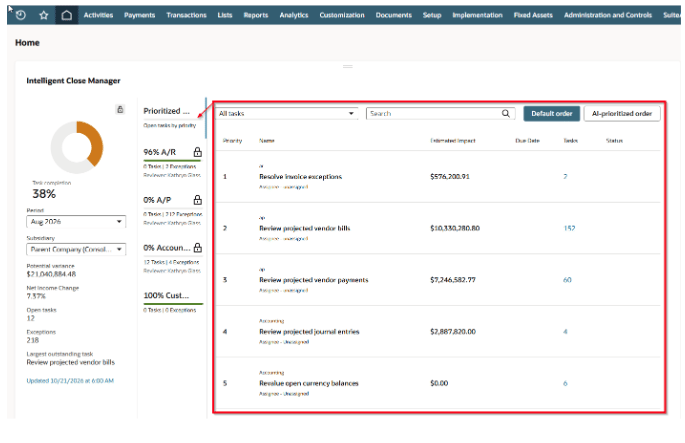Open the Reports menu
Viewport: 685px width, 443px height.
point(256,15)
